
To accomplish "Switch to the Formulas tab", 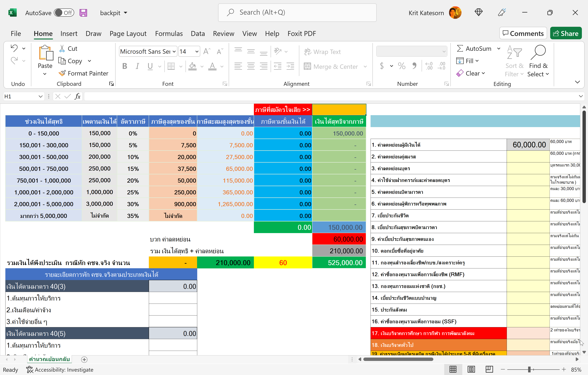I will point(169,33).
